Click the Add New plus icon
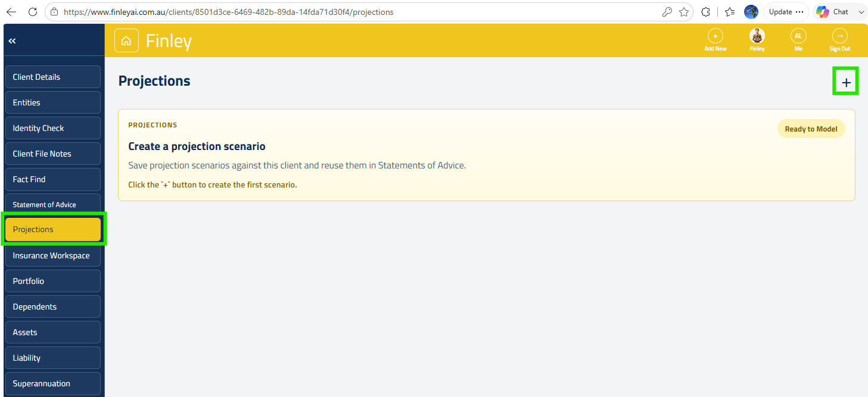 [715, 36]
